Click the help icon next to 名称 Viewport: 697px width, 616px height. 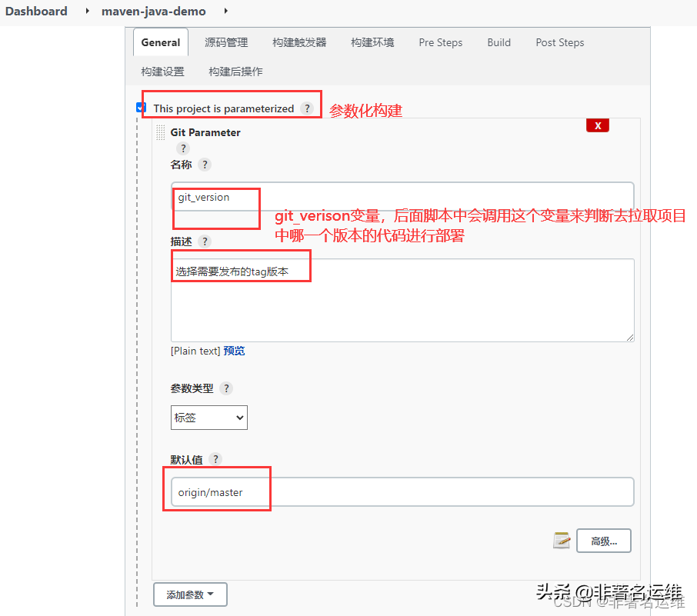204,164
